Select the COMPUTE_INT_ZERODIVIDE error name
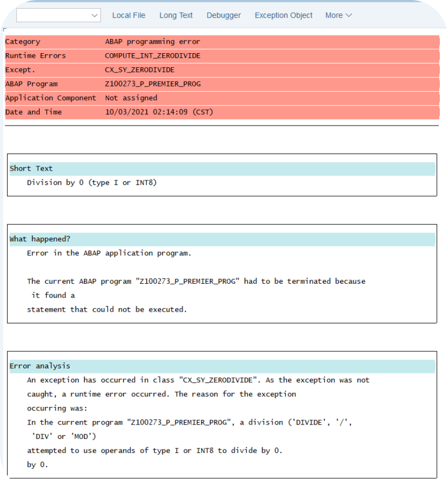The width and height of the screenshot is (448, 491). tap(153, 55)
